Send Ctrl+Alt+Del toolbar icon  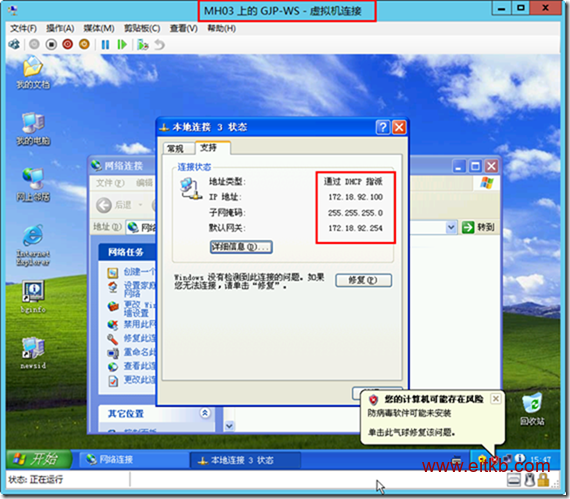click(14, 45)
